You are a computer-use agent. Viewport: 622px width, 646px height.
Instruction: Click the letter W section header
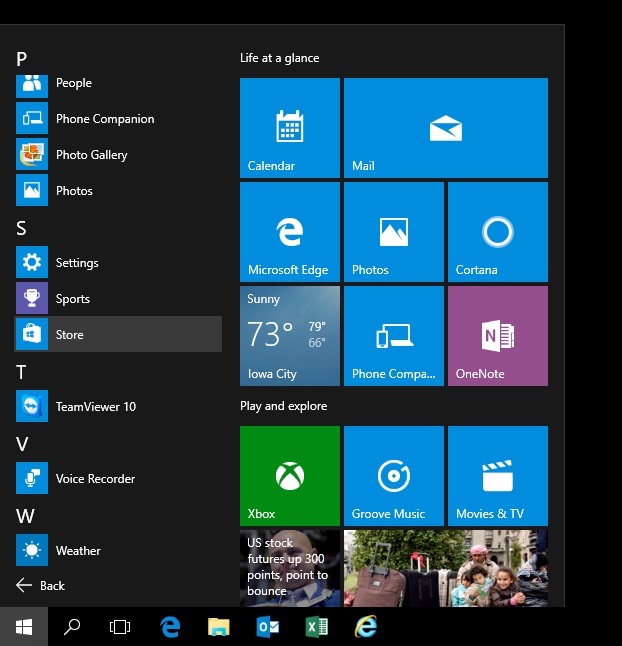(25, 516)
